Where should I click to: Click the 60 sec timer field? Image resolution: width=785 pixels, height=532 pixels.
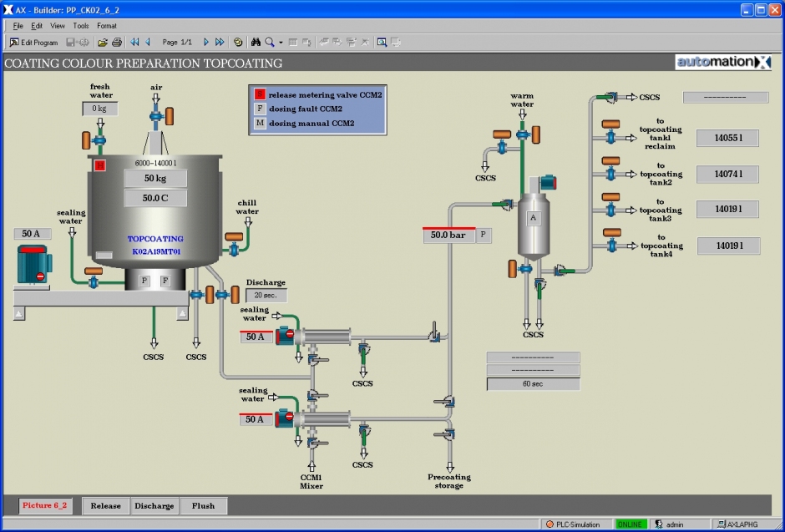(533, 384)
